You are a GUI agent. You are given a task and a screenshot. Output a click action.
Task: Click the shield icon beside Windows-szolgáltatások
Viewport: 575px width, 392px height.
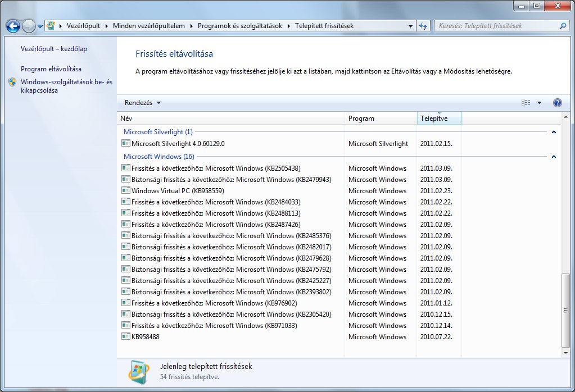pyautogui.click(x=12, y=82)
